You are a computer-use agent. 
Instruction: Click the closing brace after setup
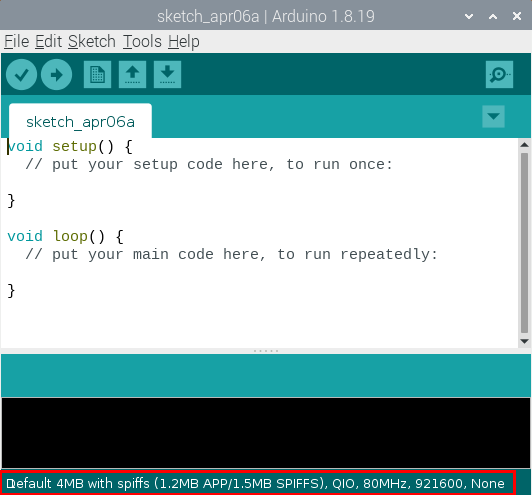pyautogui.click(x=11, y=201)
